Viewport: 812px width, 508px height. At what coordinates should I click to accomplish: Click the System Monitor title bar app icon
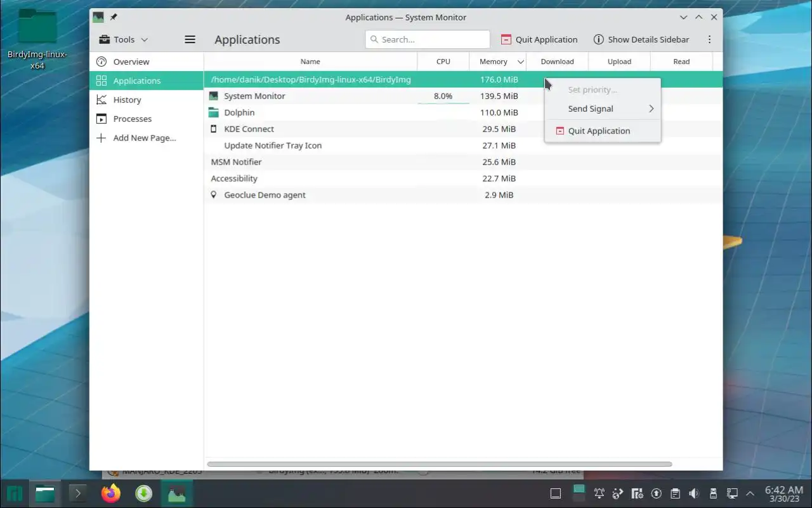98,17
